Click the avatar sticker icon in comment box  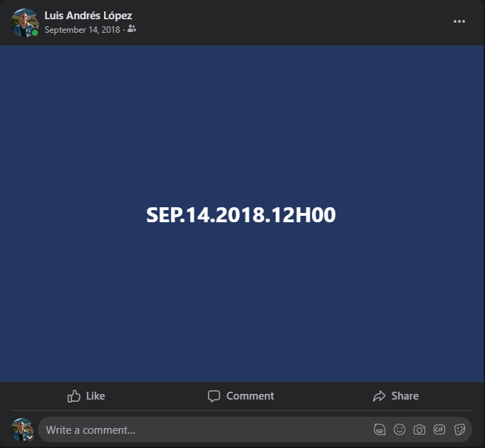pos(380,429)
